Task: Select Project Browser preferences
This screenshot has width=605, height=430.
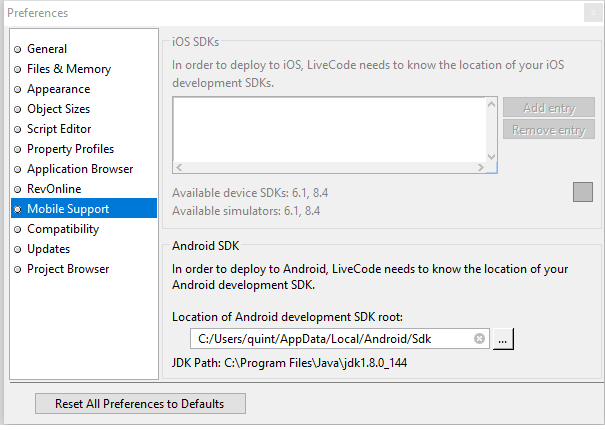Action: [68, 269]
